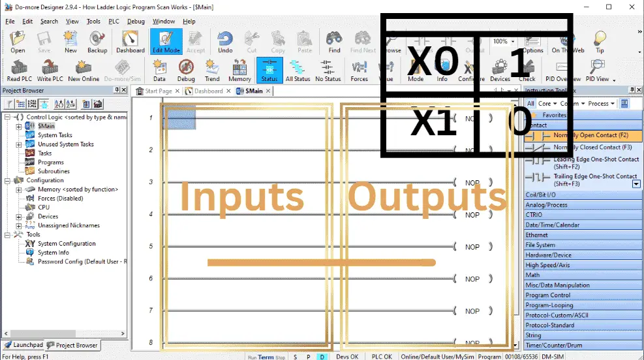Expand the Coil/Bit I/O instruction category

(x=583, y=195)
